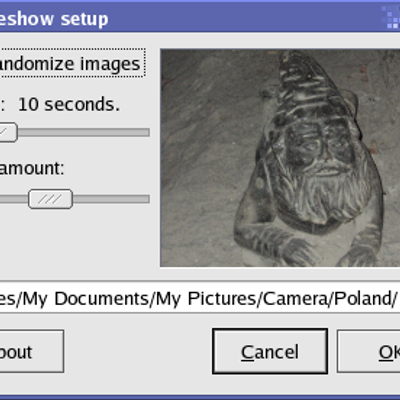Open the About button
Screen dimensions: 400x400
tap(32, 351)
